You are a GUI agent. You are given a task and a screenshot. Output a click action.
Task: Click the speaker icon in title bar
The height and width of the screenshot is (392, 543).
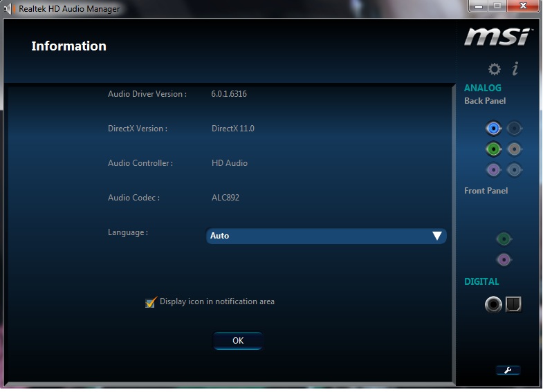tap(8, 9)
